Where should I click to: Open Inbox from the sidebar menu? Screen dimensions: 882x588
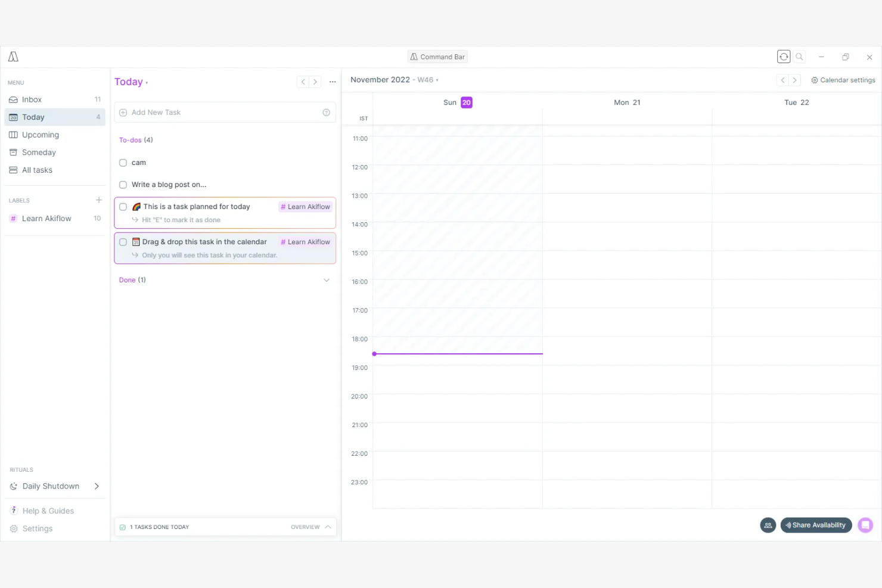click(x=32, y=99)
